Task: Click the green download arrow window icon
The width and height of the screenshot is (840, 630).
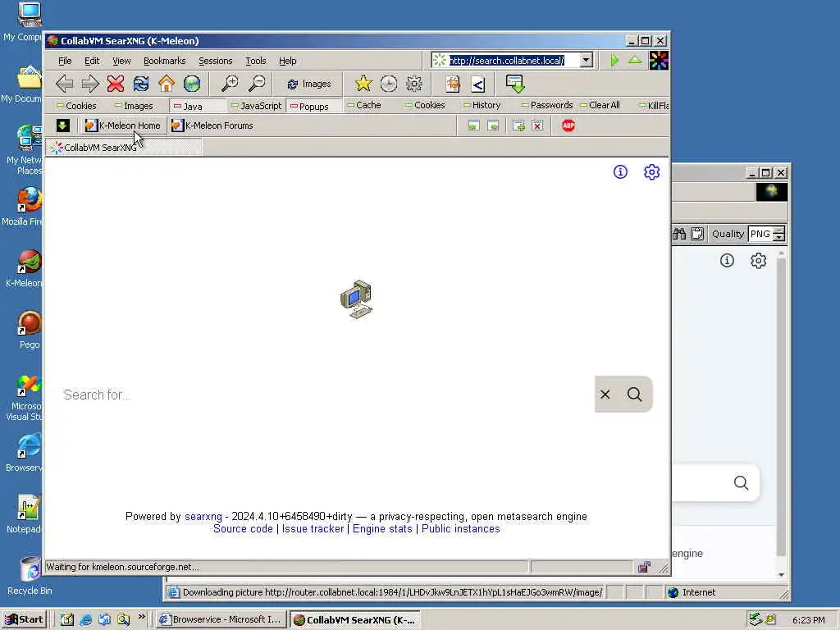Action: tap(515, 84)
